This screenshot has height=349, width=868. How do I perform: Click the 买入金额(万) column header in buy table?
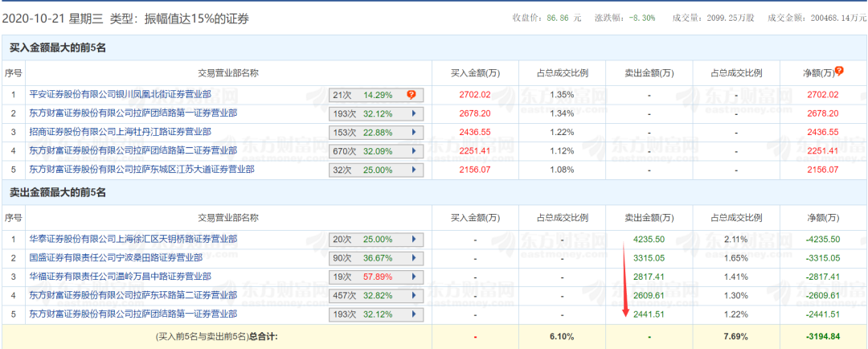pos(474,72)
